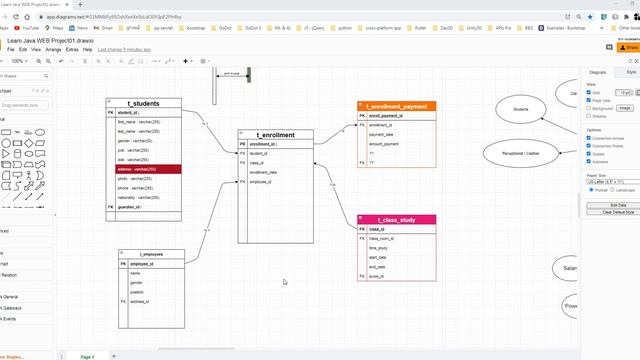The height and width of the screenshot is (360, 640).
Task: Toggle the Connection Points checkbox
Action: tap(589, 146)
